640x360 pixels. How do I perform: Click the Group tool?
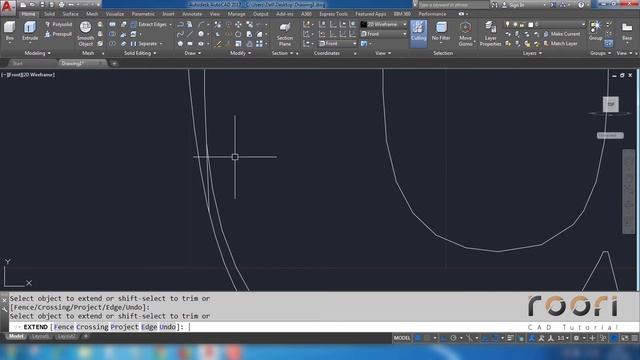[596, 31]
